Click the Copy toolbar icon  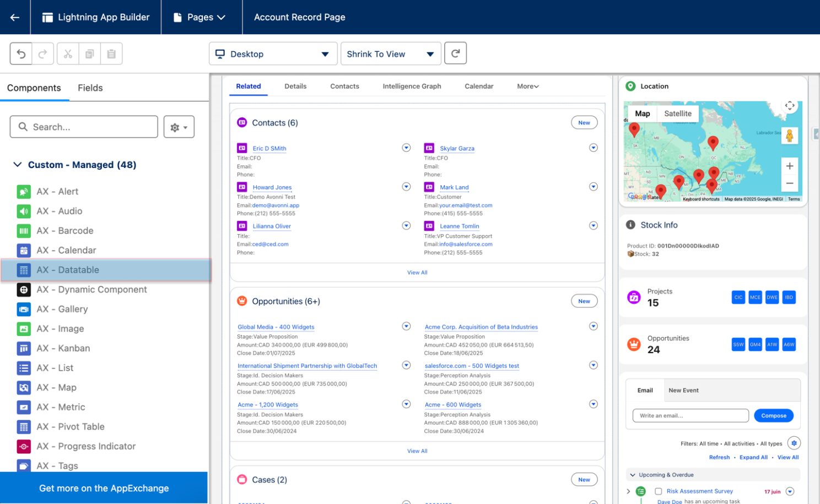point(89,54)
